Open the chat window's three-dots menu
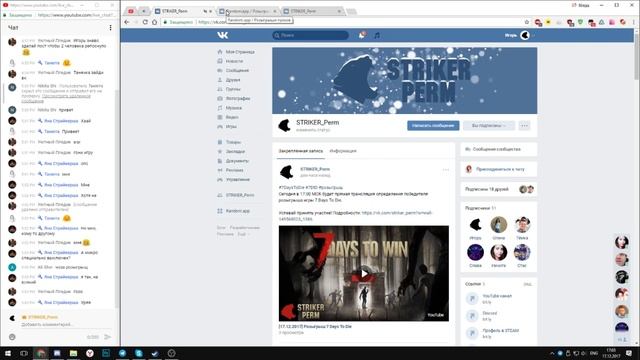 point(111,28)
